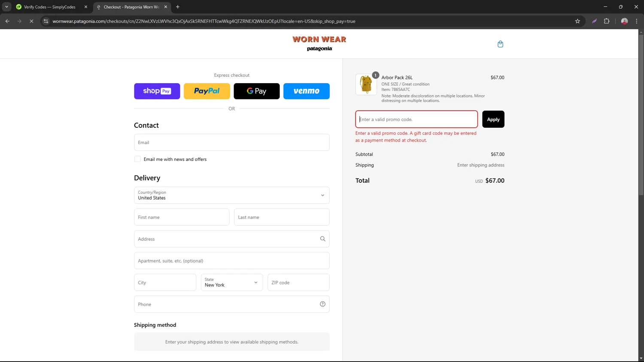Open the tab search dropdown arrow

point(6,7)
